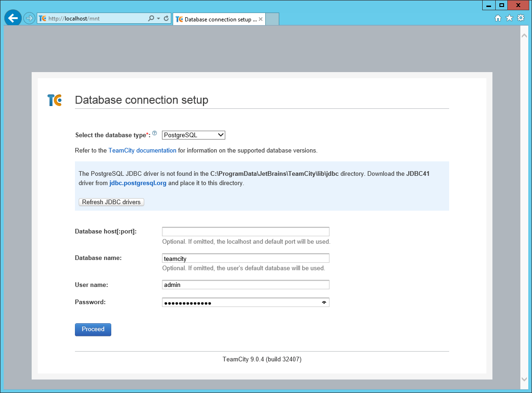Open the browser Home icon
Viewport: 532px width, 393px height.
(498, 18)
